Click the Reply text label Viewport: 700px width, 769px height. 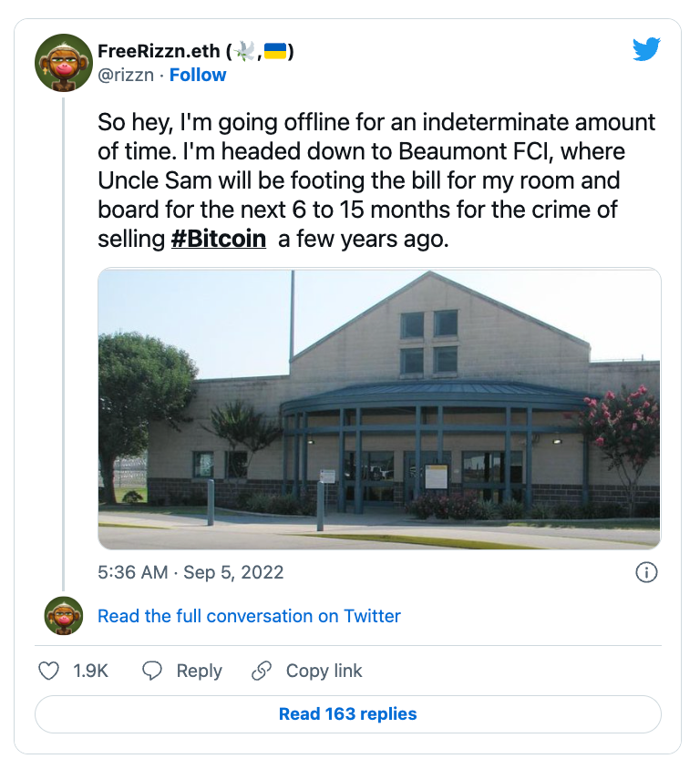(200, 671)
